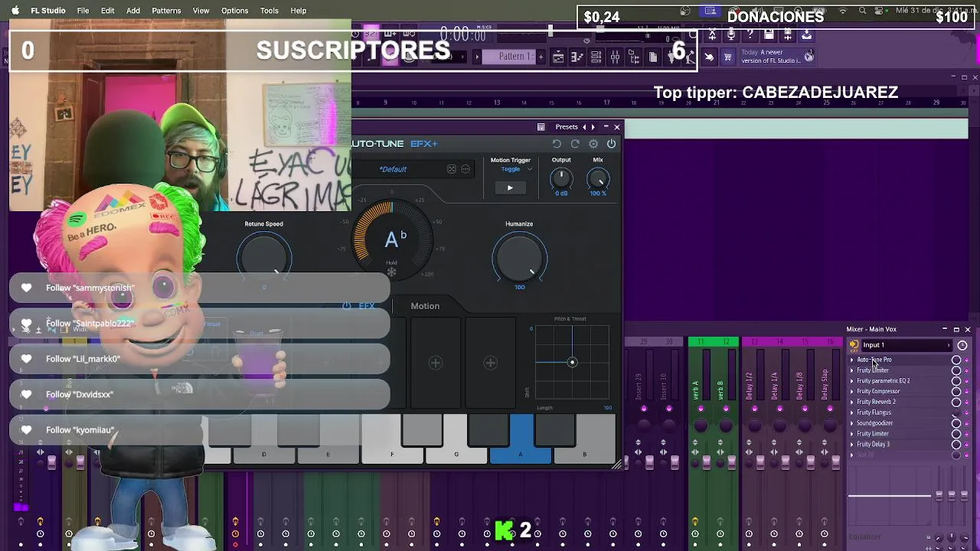Screen dimensions: 980x551
Task: Open the Options menu
Action: [x=234, y=11]
